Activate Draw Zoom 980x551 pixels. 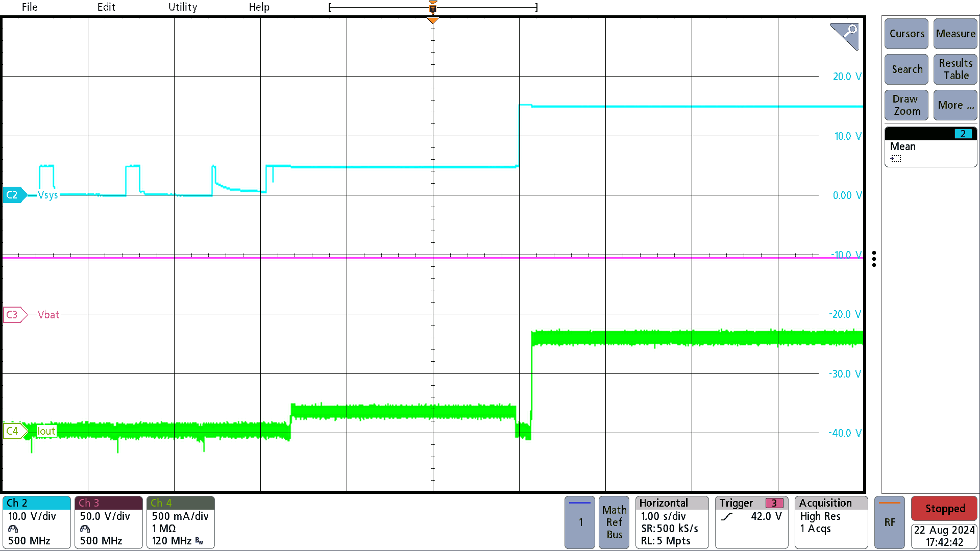pyautogui.click(x=906, y=105)
